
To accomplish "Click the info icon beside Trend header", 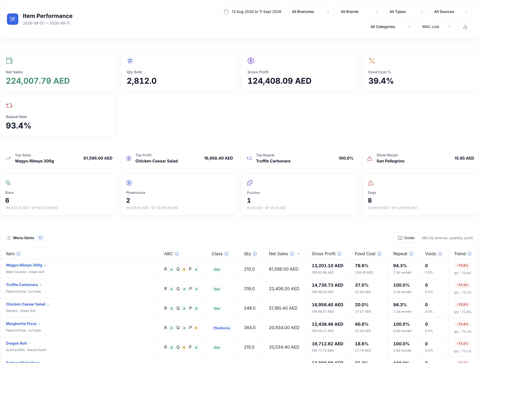I will (469, 254).
